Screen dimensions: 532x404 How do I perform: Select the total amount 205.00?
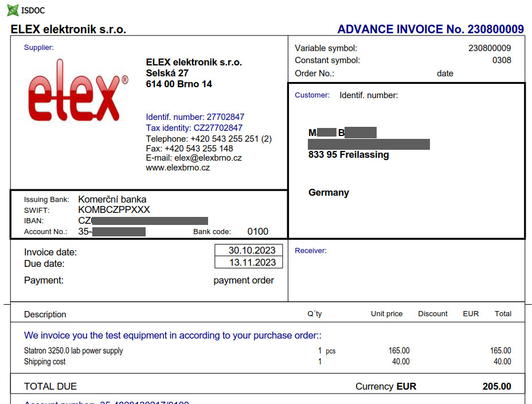tap(496, 386)
